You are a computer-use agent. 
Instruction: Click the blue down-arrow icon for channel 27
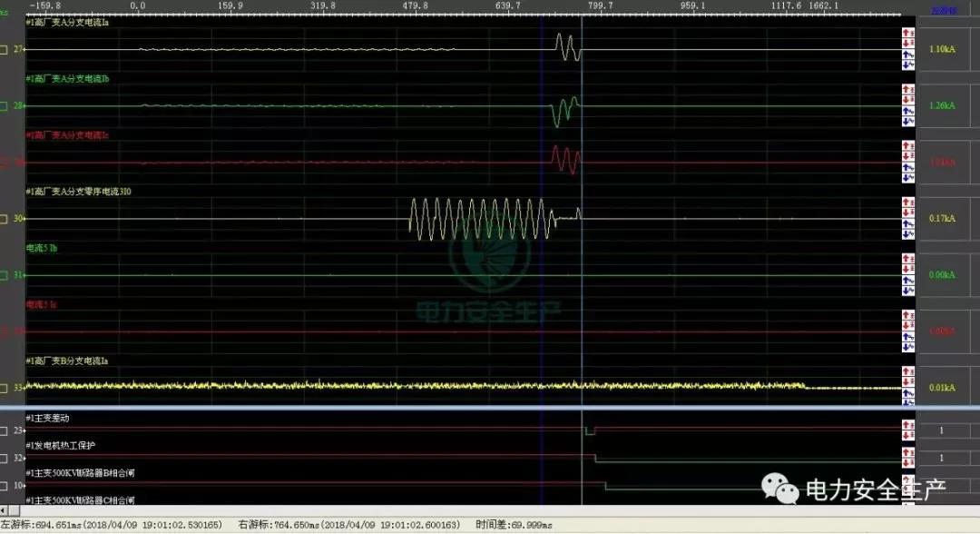[x=907, y=64]
